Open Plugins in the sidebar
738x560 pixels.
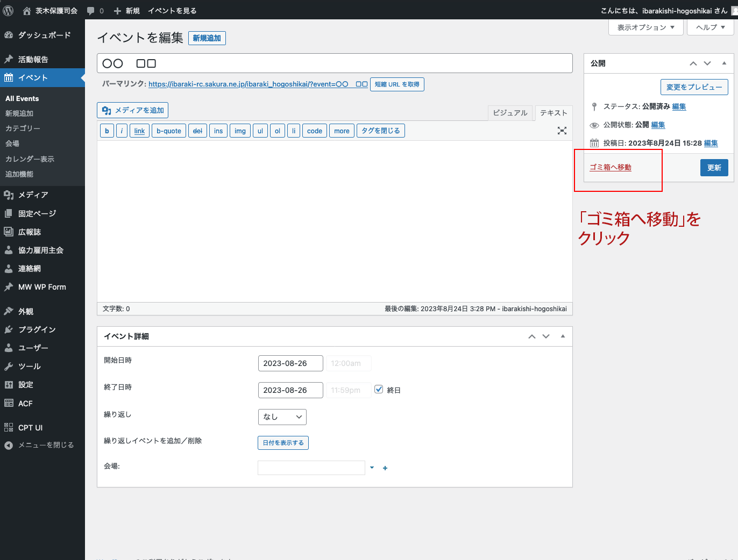coord(37,329)
